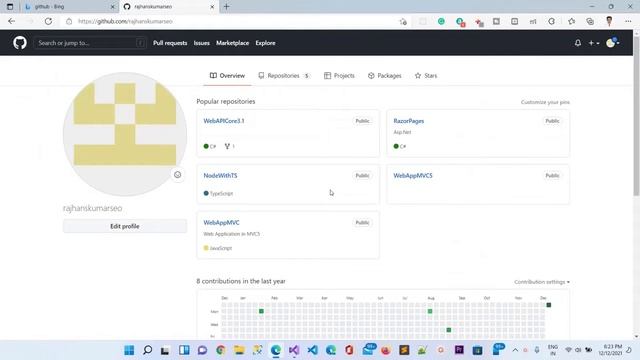Screen dimensions: 640x360
Task: Close the rajhanskumarseo browser tab
Action: [x=212, y=7]
